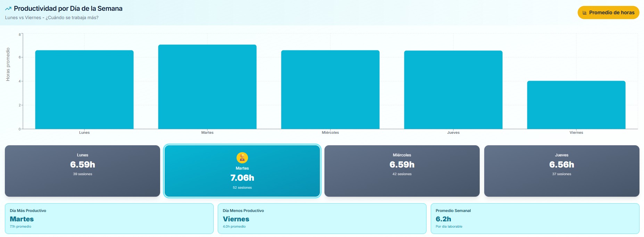Open the Día Más Productivo panel

(x=109, y=219)
